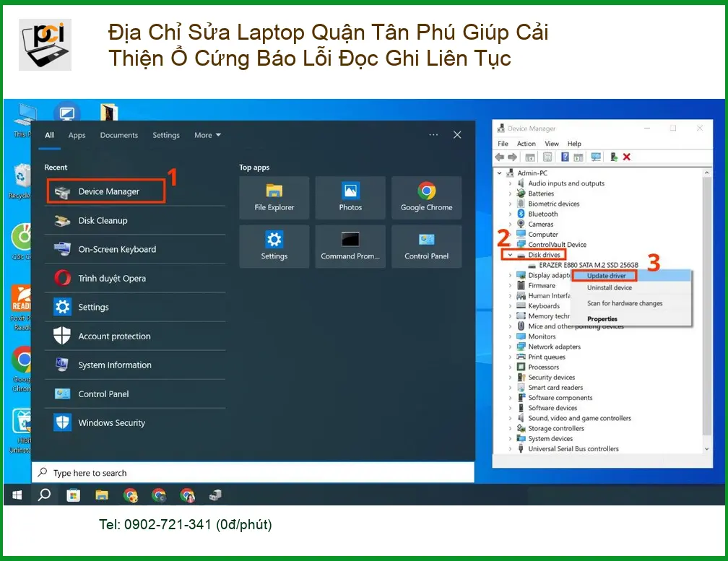Expand the Network adapters node
The width and height of the screenshot is (728, 561).
510,347
